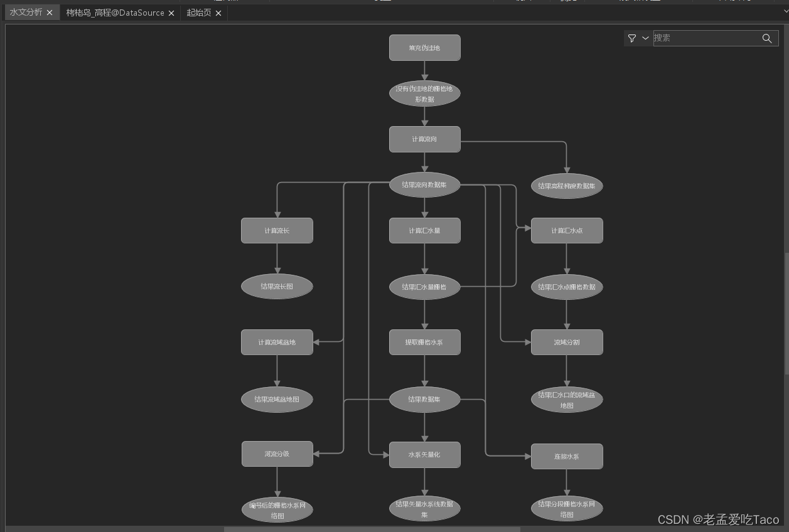Switch to the 起始页 tab
Image resolution: width=789 pixels, height=532 pixels.
pyautogui.click(x=198, y=13)
